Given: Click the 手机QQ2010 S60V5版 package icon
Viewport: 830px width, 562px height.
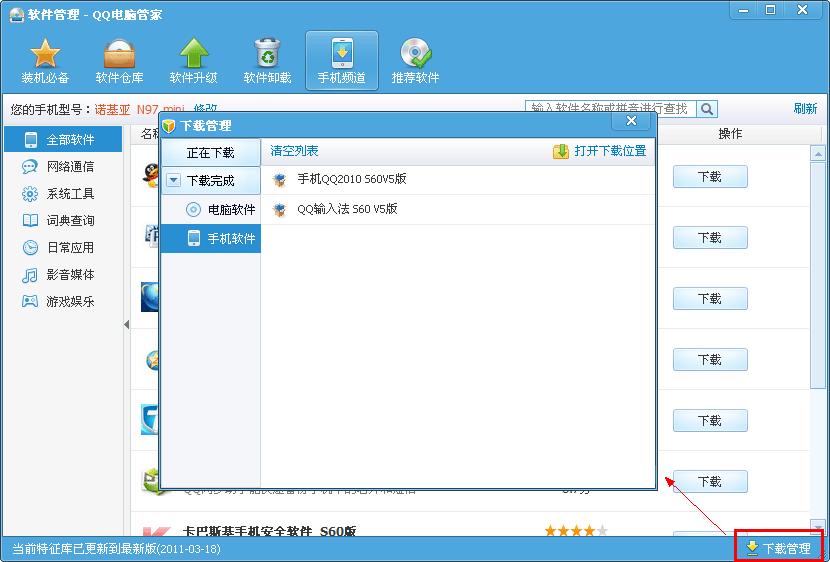Looking at the screenshot, I should [279, 180].
